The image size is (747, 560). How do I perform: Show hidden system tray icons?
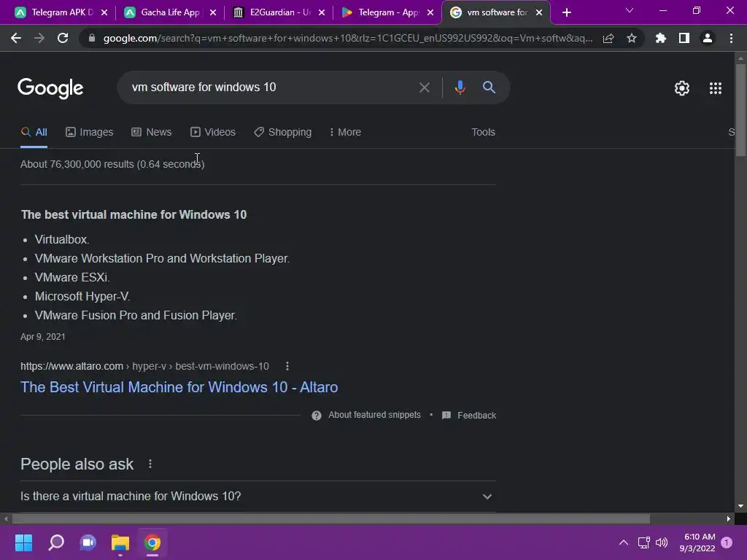pos(623,542)
